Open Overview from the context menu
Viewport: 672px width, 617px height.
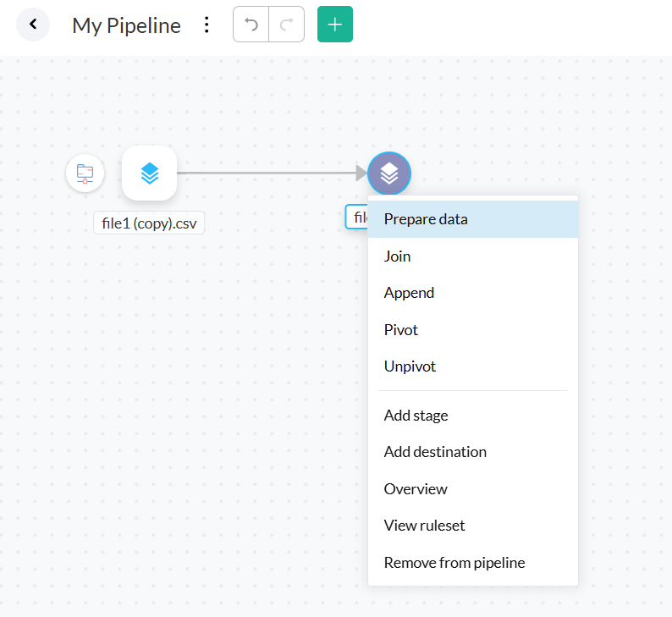click(416, 489)
